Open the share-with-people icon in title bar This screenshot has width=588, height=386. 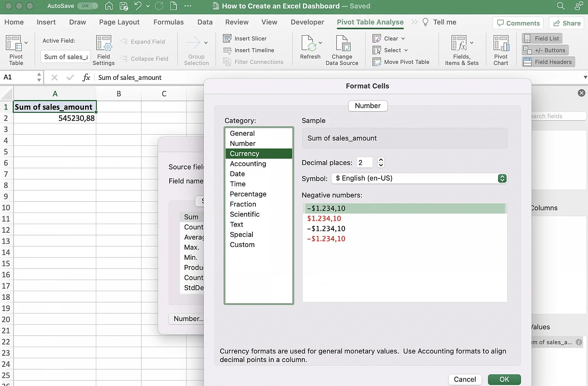click(579, 6)
